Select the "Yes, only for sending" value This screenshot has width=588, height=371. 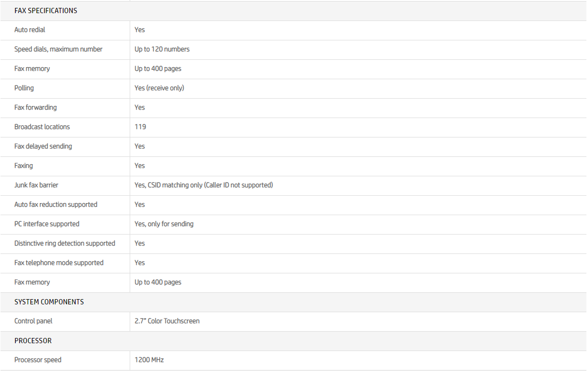(x=164, y=224)
